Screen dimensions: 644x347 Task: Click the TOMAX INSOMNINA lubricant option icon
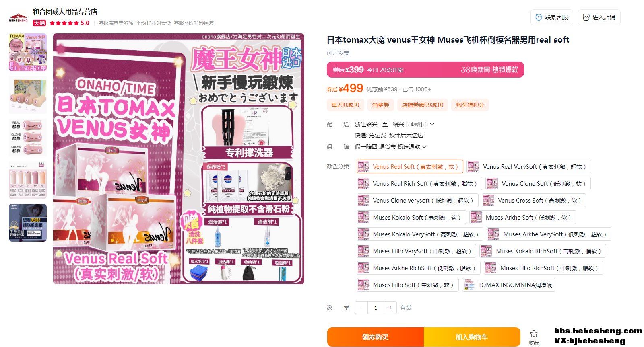pyautogui.click(x=469, y=285)
